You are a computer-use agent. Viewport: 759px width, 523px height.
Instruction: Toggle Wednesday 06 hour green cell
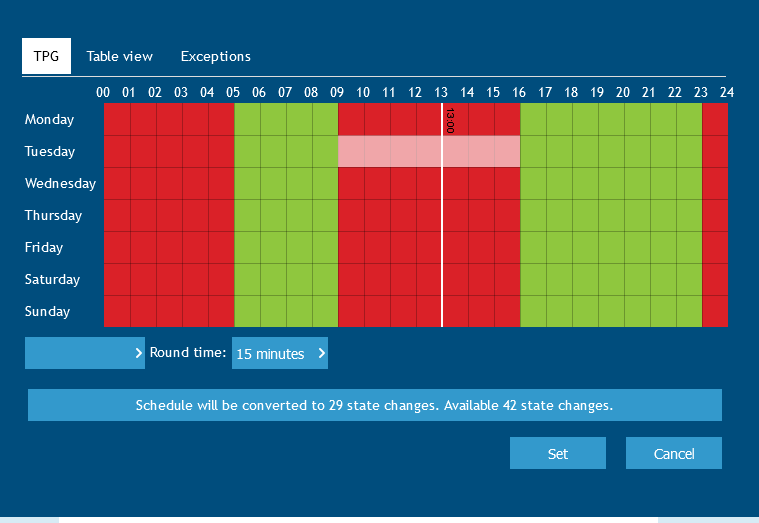point(273,184)
